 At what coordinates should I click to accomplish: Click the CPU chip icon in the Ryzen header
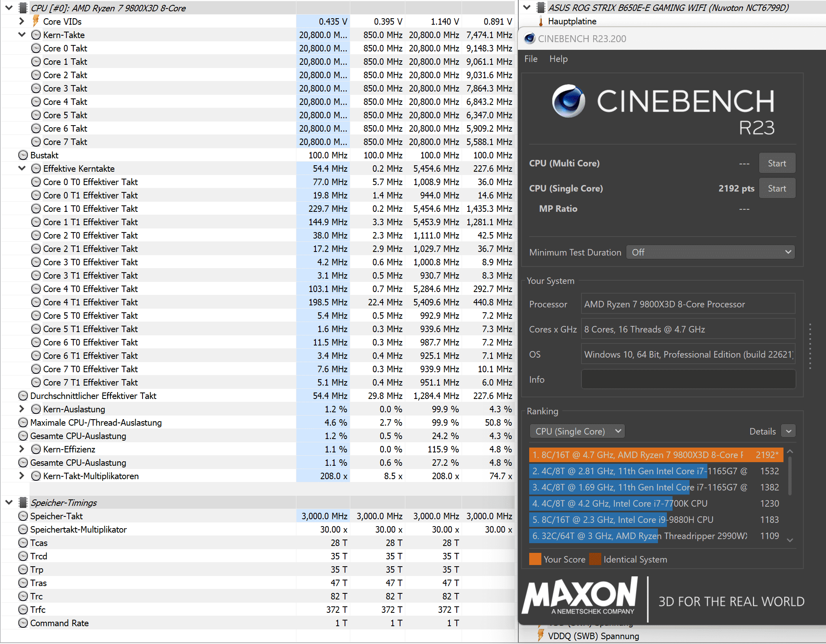pos(23,8)
